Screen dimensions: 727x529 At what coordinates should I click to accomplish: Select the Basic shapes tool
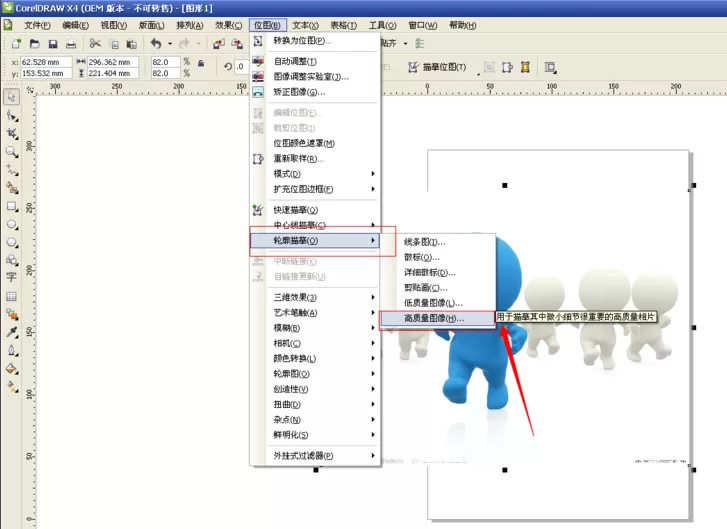coord(12,260)
